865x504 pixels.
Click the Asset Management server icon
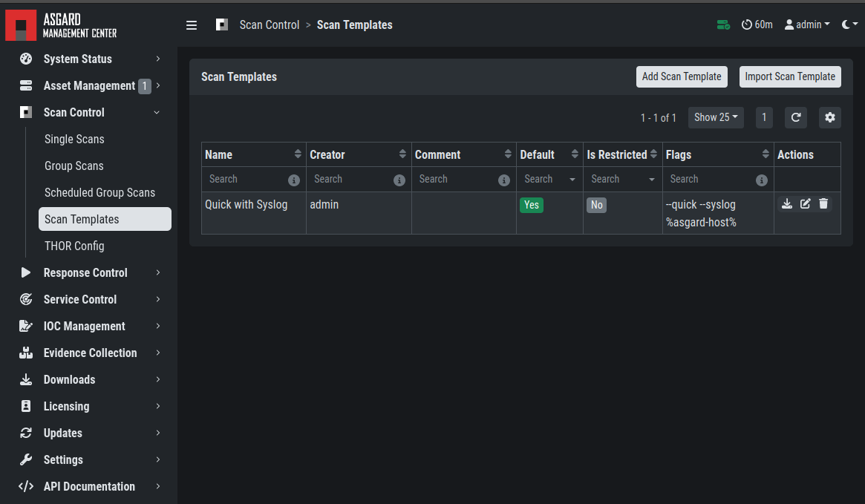(26, 85)
